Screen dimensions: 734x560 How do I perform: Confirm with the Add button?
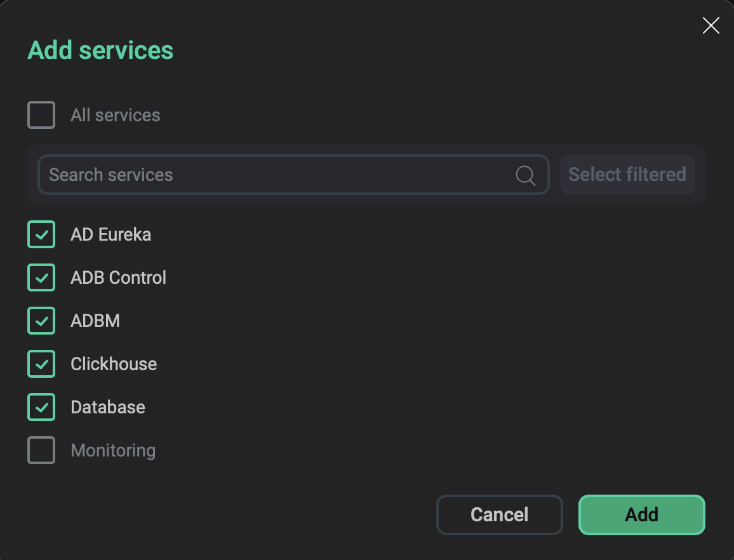point(641,514)
